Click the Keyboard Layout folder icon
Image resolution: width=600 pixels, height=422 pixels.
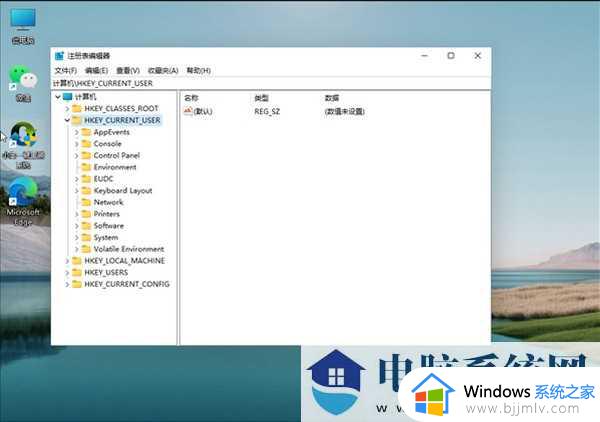coord(86,191)
